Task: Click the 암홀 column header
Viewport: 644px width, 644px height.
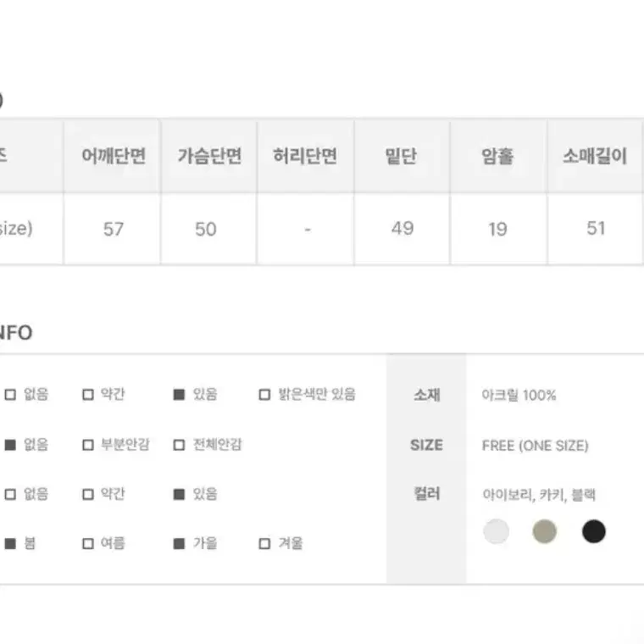Action: pyautogui.click(x=498, y=156)
